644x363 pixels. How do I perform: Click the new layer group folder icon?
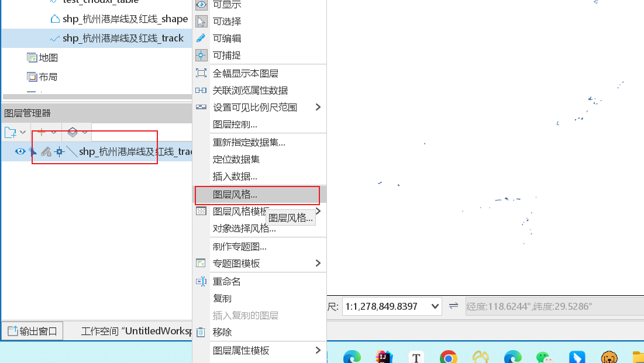pos(11,132)
